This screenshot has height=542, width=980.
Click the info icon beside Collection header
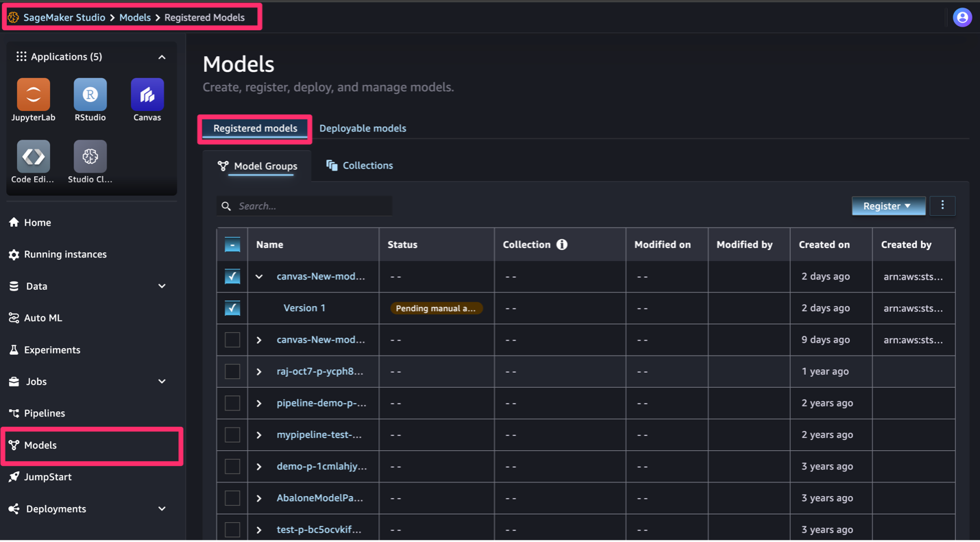562,245
